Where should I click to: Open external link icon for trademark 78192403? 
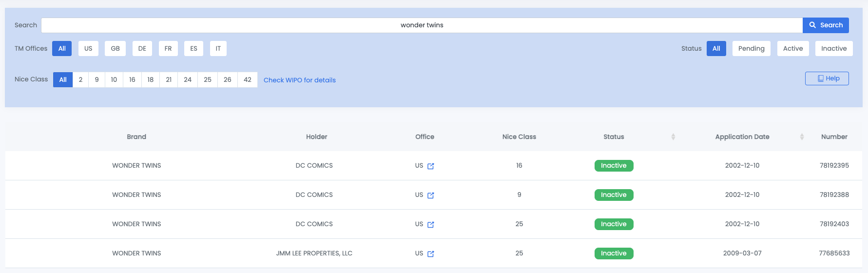(x=430, y=225)
